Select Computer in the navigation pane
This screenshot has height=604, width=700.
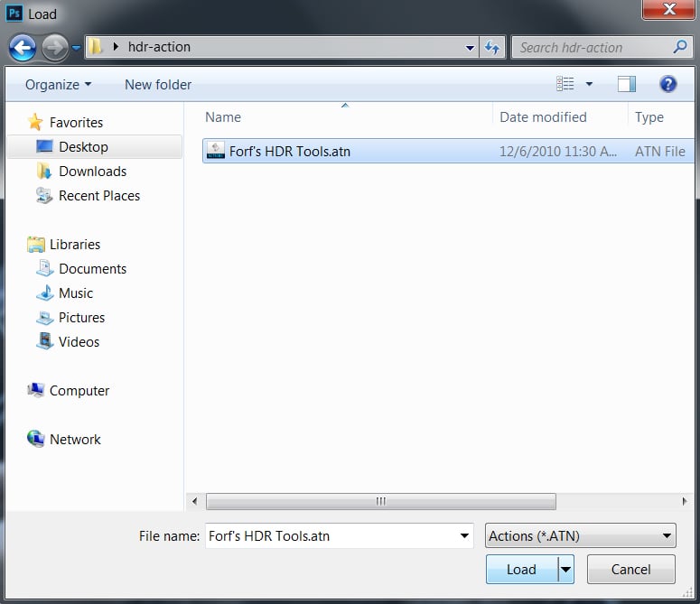(79, 391)
